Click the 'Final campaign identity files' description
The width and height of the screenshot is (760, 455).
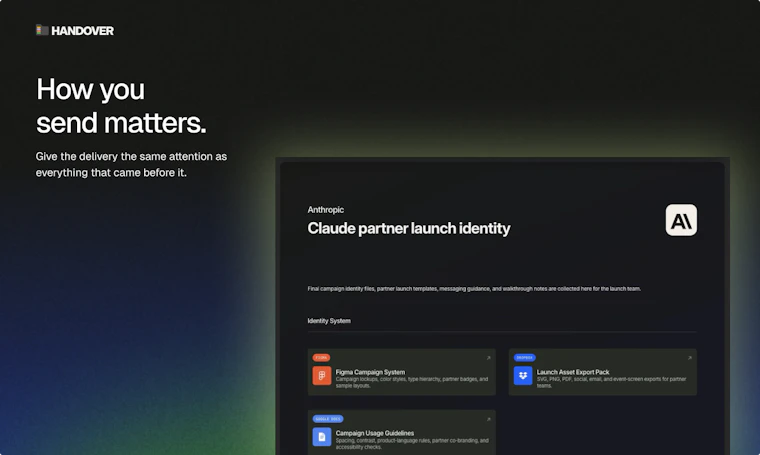[x=474, y=289]
